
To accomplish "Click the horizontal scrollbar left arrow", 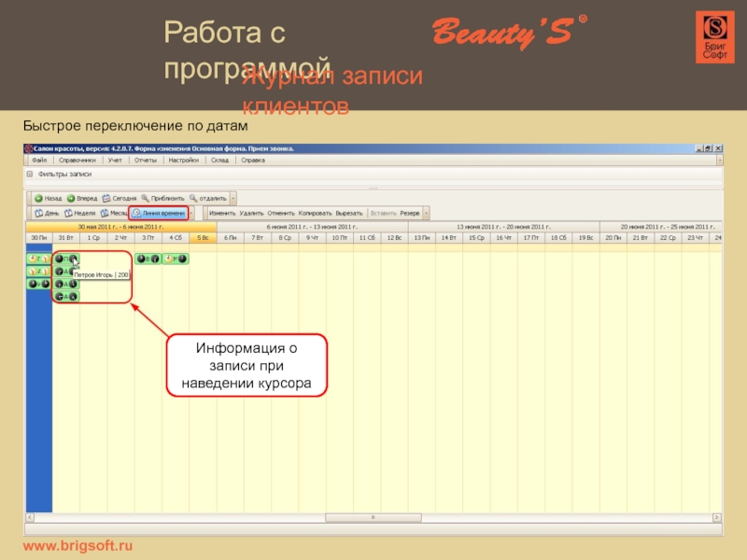I will point(30,517).
